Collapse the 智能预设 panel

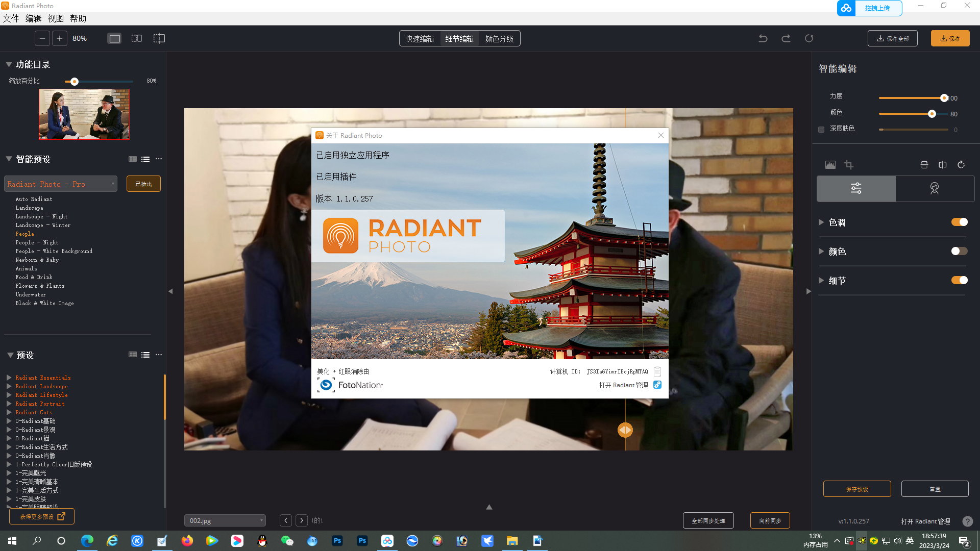[9, 159]
